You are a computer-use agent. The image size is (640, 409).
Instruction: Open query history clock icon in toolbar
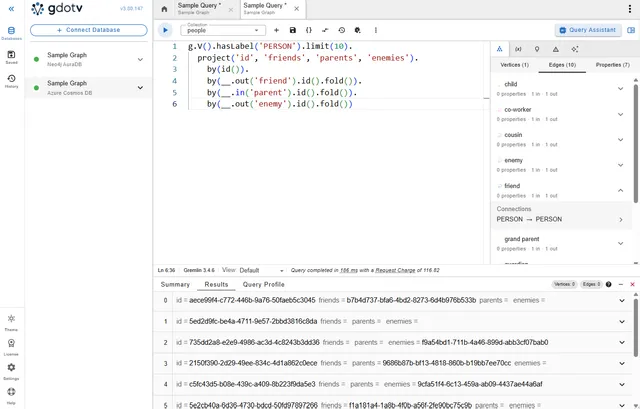(342, 30)
